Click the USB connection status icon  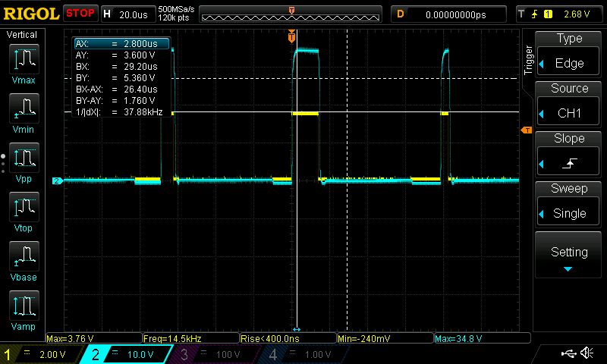pyautogui.click(x=568, y=353)
